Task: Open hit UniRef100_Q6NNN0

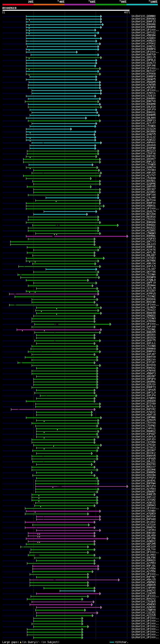Action: click(x=143, y=16)
